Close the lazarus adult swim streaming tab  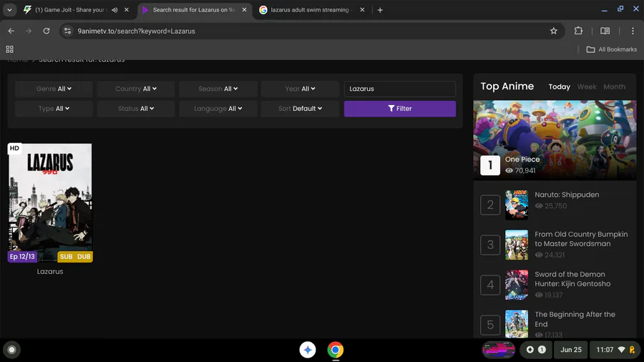tap(362, 10)
